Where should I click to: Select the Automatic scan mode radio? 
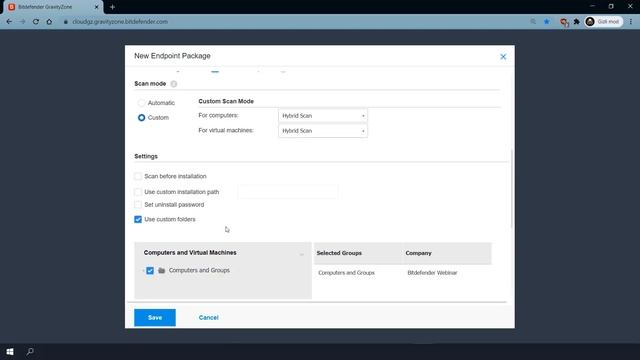click(141, 103)
